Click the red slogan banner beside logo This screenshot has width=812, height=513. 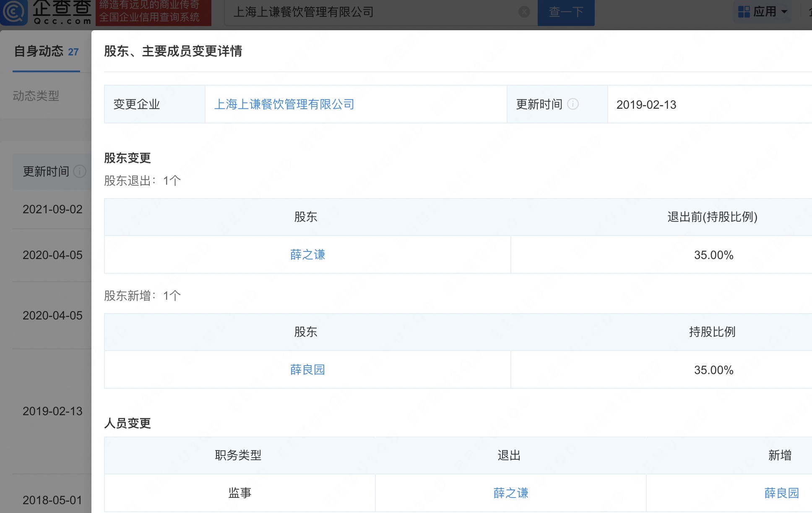pos(154,12)
